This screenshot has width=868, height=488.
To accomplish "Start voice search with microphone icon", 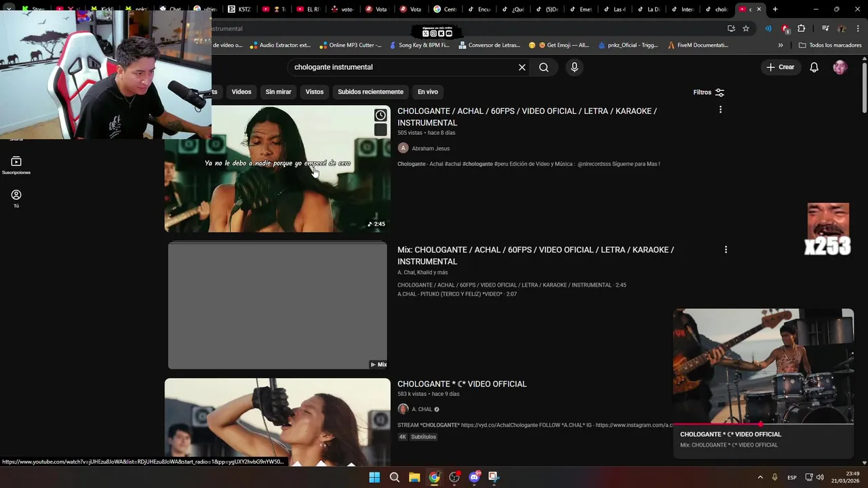I will pos(574,67).
